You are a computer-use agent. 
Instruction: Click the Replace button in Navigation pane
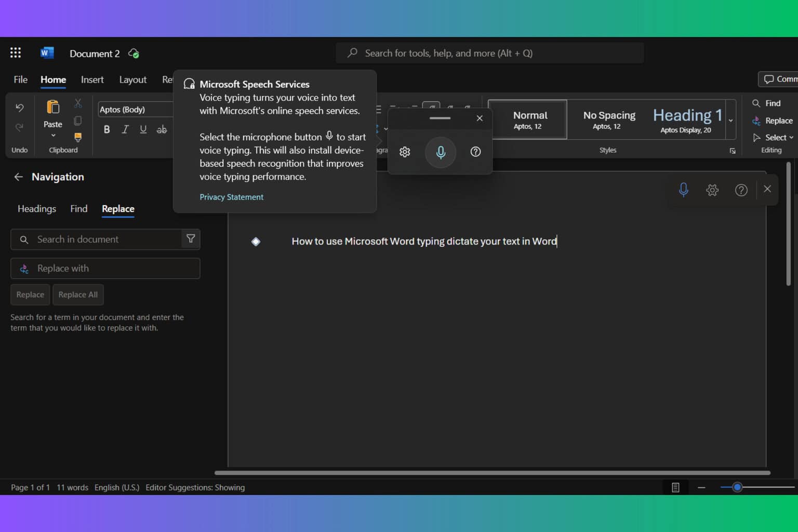coord(30,295)
